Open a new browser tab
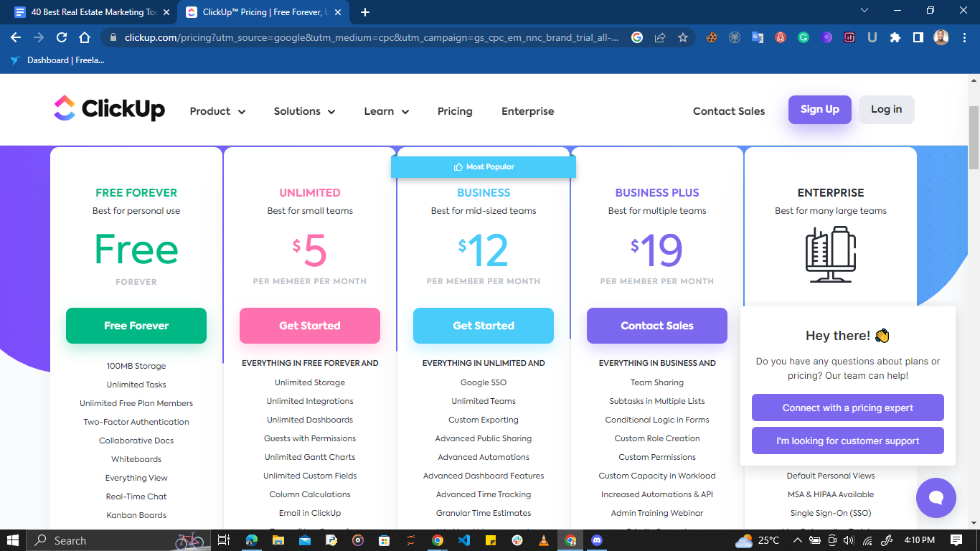Screen dimensions: 980x551 (x=365, y=12)
